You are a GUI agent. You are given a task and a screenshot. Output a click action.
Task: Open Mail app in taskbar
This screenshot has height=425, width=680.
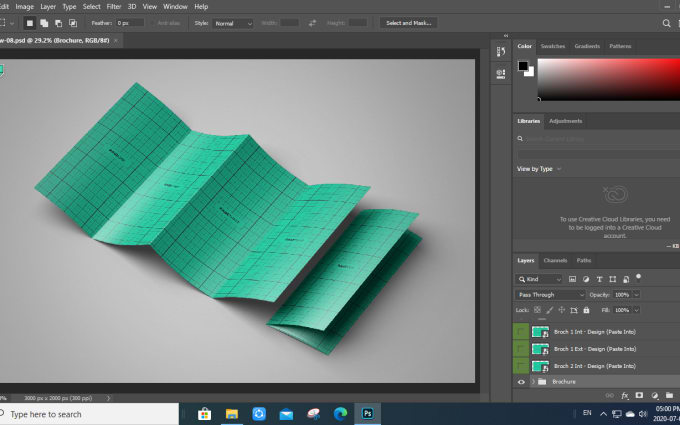tap(286, 414)
